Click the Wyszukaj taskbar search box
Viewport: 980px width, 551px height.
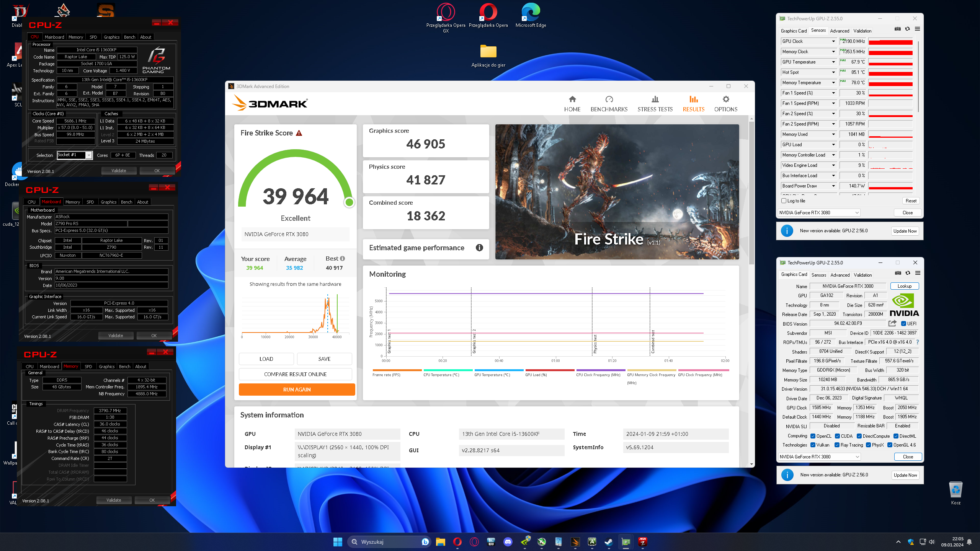pyautogui.click(x=389, y=542)
